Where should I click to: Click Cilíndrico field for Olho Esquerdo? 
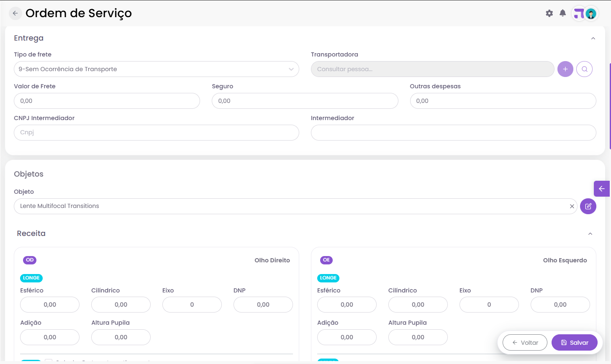(418, 305)
